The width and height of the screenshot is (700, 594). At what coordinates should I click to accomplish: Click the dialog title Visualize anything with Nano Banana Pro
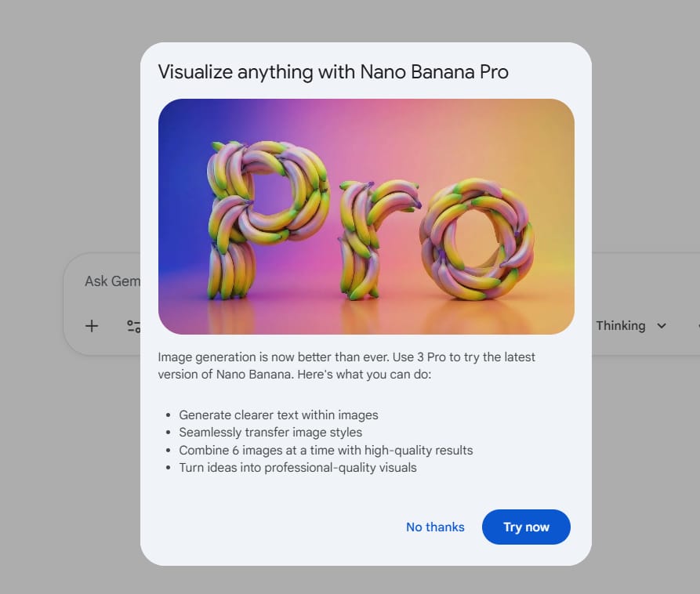(x=333, y=72)
